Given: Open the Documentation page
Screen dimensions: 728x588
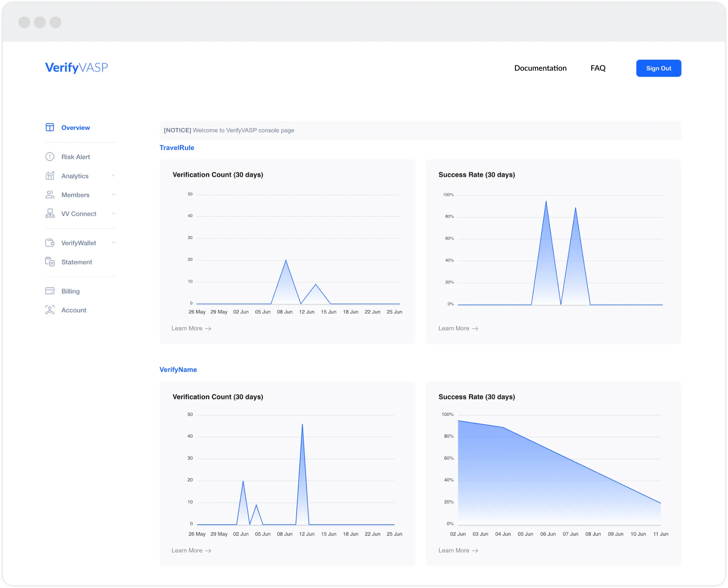Looking at the screenshot, I should tap(540, 68).
